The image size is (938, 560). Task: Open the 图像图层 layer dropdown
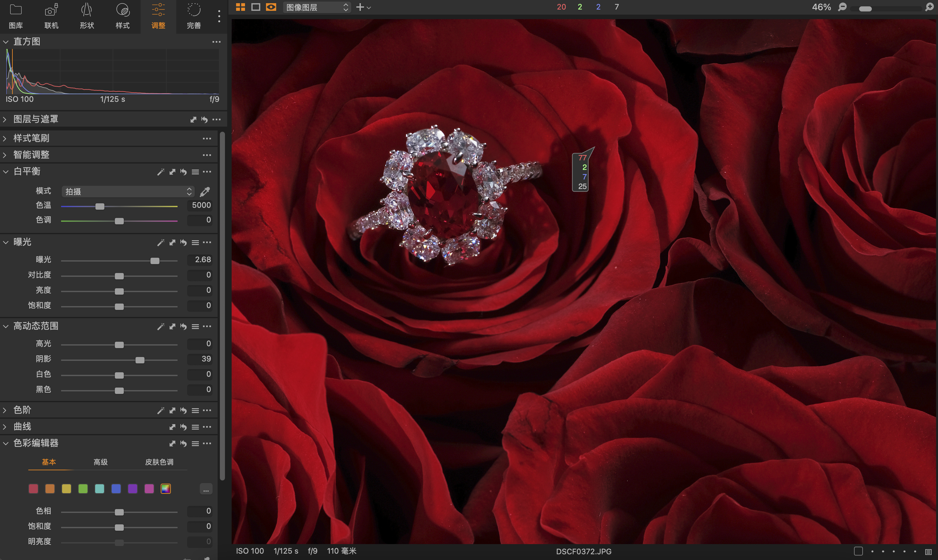(x=317, y=7)
